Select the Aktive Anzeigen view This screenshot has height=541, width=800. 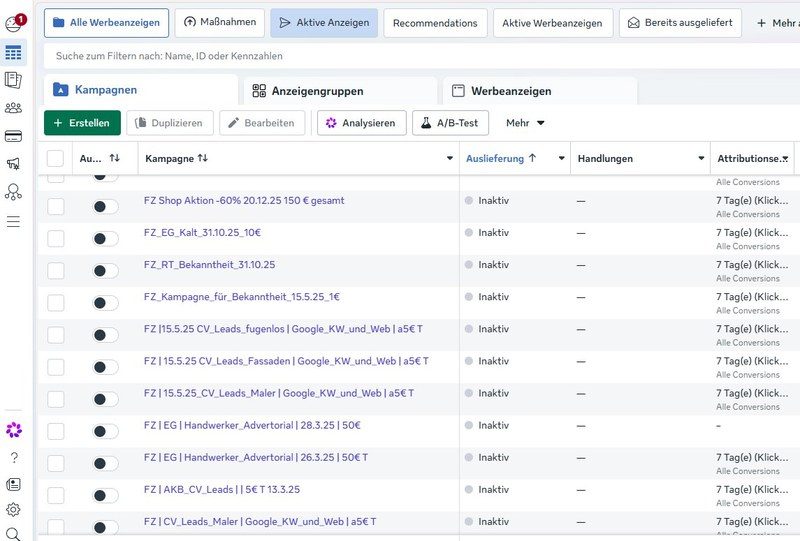click(324, 23)
